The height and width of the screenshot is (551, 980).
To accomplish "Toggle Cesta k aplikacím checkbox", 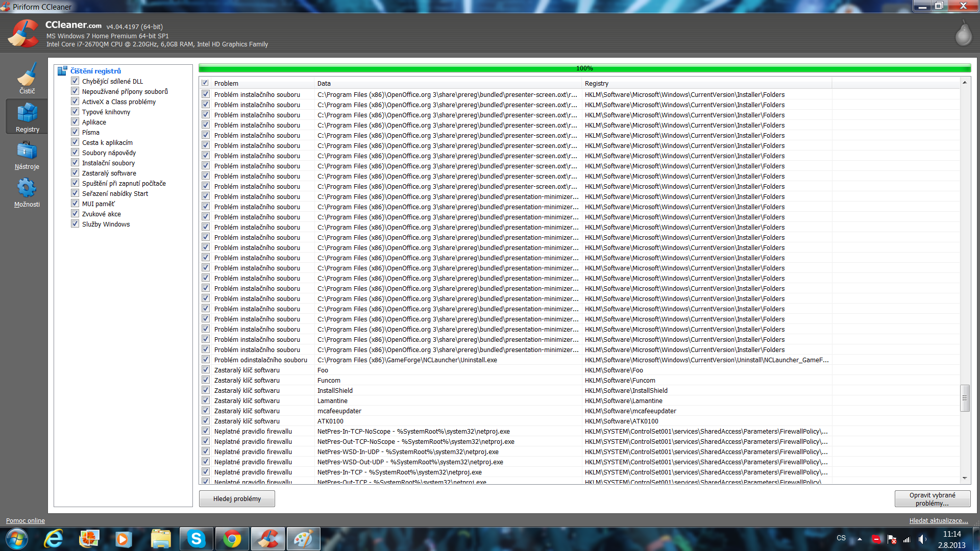I will point(75,142).
